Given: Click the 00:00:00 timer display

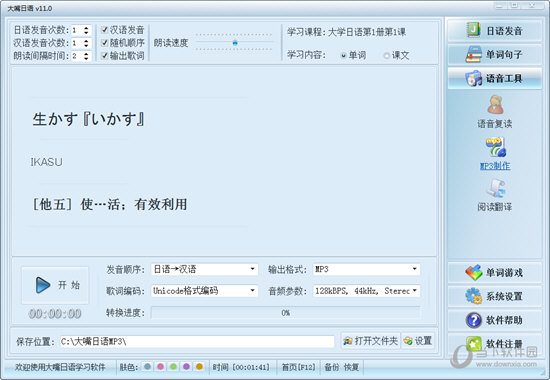Looking at the screenshot, I should click(x=55, y=313).
